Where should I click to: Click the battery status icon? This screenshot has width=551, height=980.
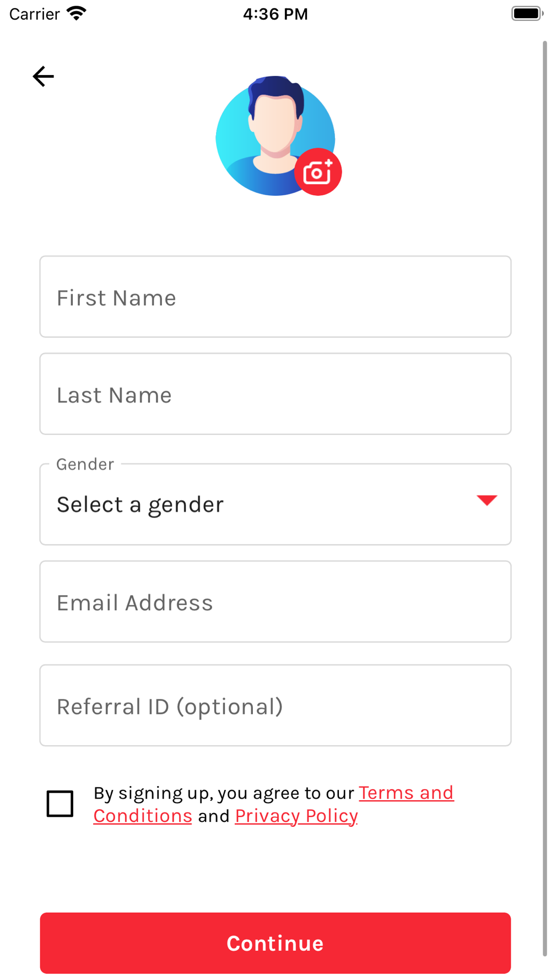click(527, 13)
